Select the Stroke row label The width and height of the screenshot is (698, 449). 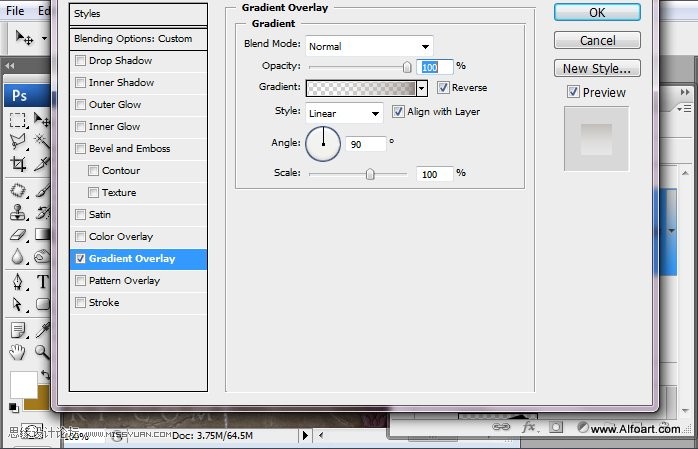[x=104, y=303]
